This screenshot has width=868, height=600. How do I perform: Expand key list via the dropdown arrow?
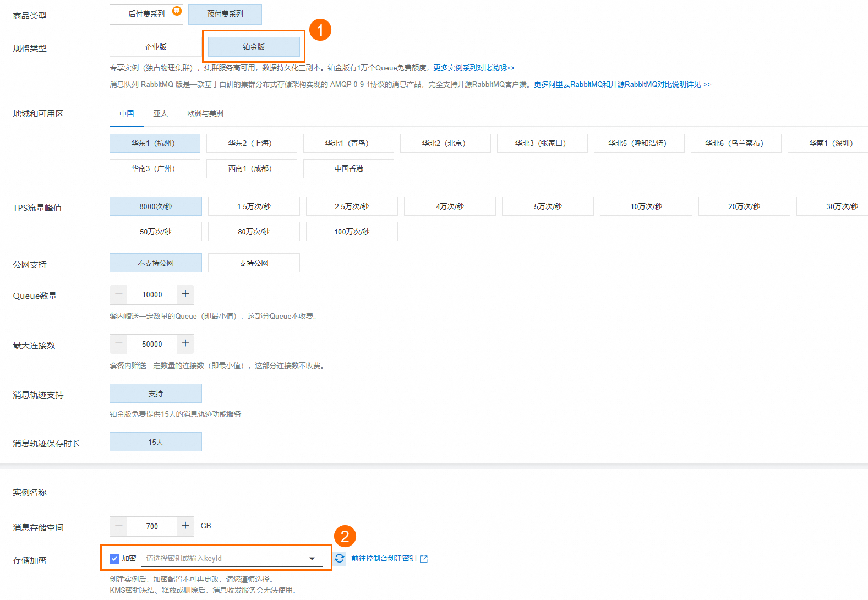pyautogui.click(x=312, y=559)
